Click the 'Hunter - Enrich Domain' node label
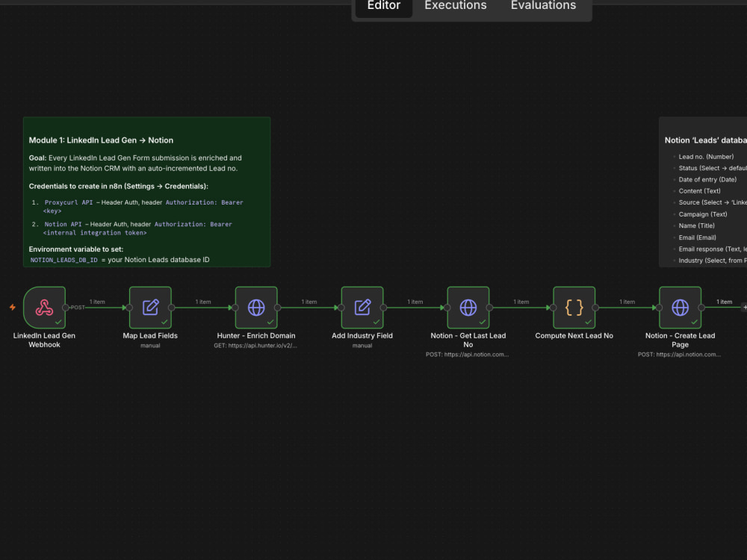 pyautogui.click(x=256, y=336)
